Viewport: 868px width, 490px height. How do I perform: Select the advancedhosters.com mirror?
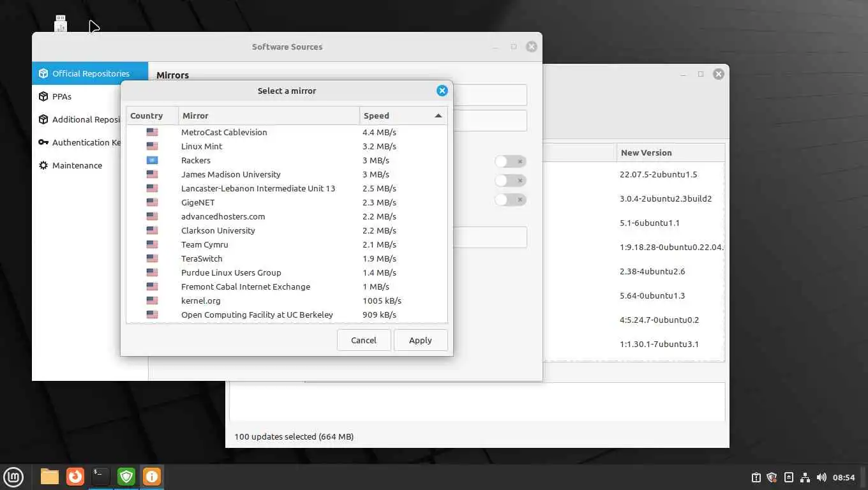287,216
